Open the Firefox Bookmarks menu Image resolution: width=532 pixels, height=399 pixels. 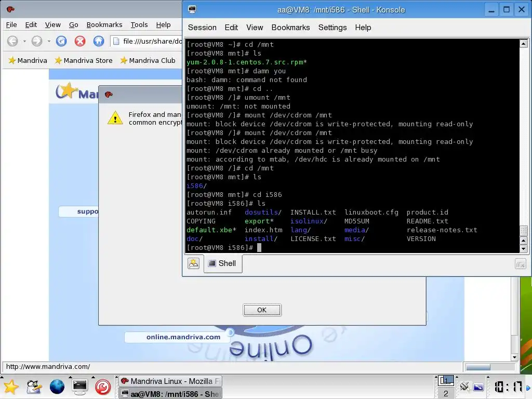pos(104,25)
